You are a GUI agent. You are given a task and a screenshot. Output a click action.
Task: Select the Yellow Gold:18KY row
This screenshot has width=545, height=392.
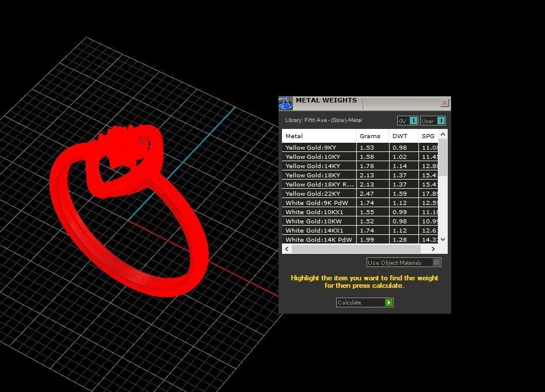[360, 175]
